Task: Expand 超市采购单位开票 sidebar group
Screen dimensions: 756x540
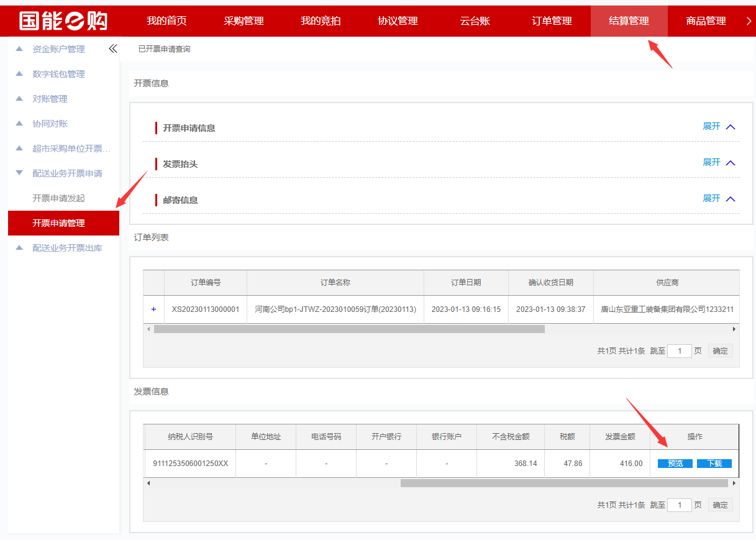Action: 71,149
